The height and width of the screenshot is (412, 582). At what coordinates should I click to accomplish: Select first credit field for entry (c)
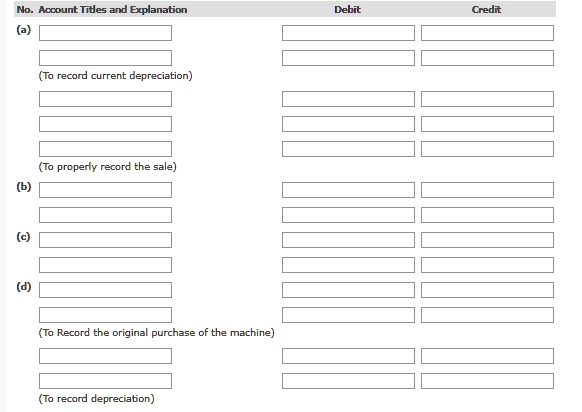(487, 240)
